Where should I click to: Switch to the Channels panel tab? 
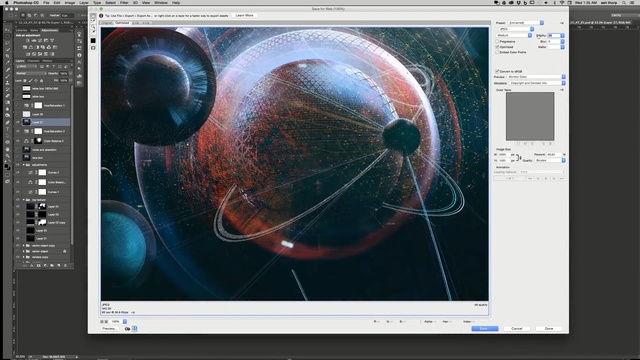pos(33,61)
